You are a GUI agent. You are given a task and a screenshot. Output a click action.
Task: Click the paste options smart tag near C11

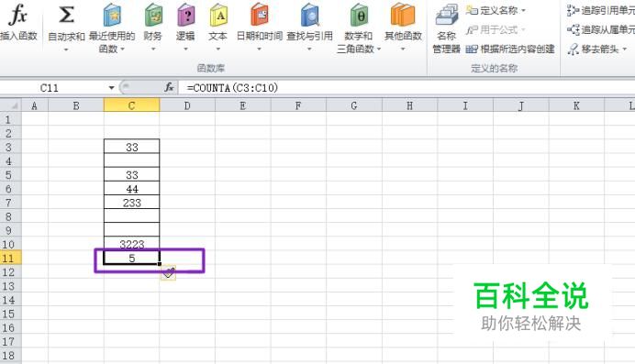(169, 273)
